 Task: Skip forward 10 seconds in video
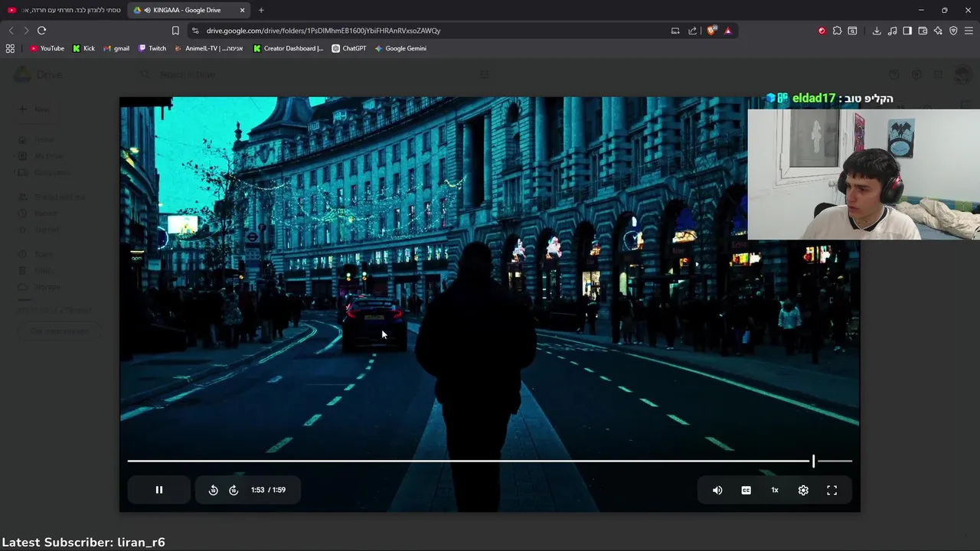point(234,490)
